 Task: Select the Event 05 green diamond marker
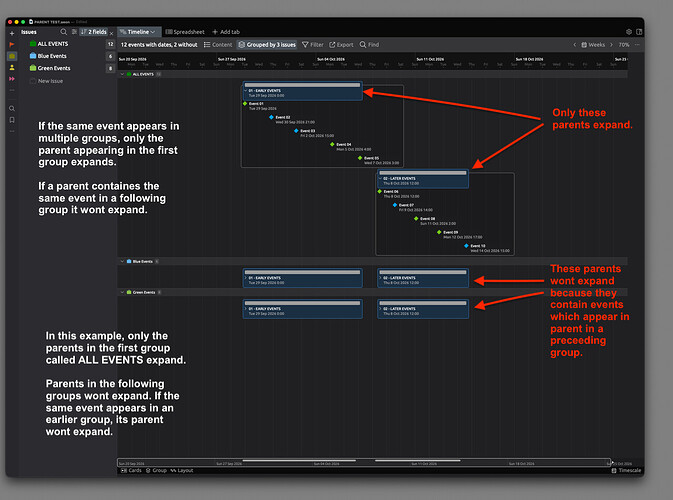point(360,158)
